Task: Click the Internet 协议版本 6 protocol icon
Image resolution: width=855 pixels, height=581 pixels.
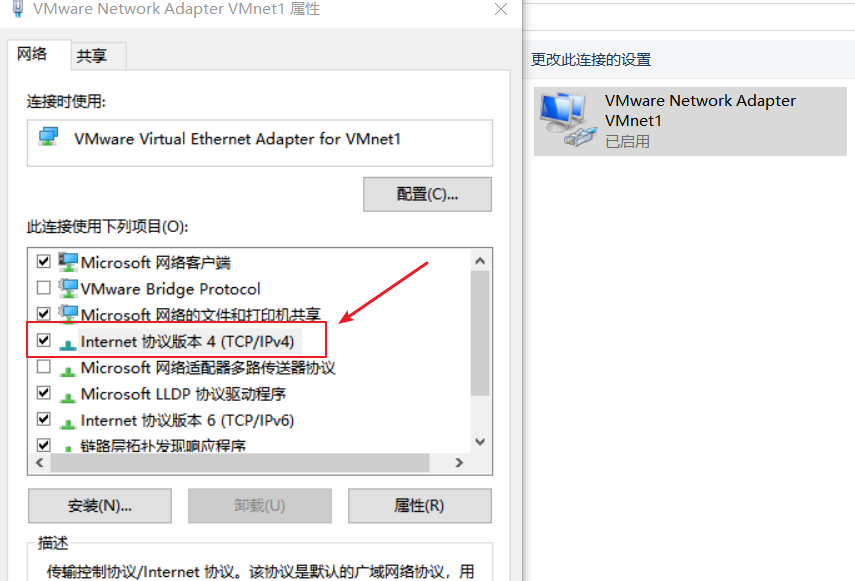Action: tap(68, 422)
